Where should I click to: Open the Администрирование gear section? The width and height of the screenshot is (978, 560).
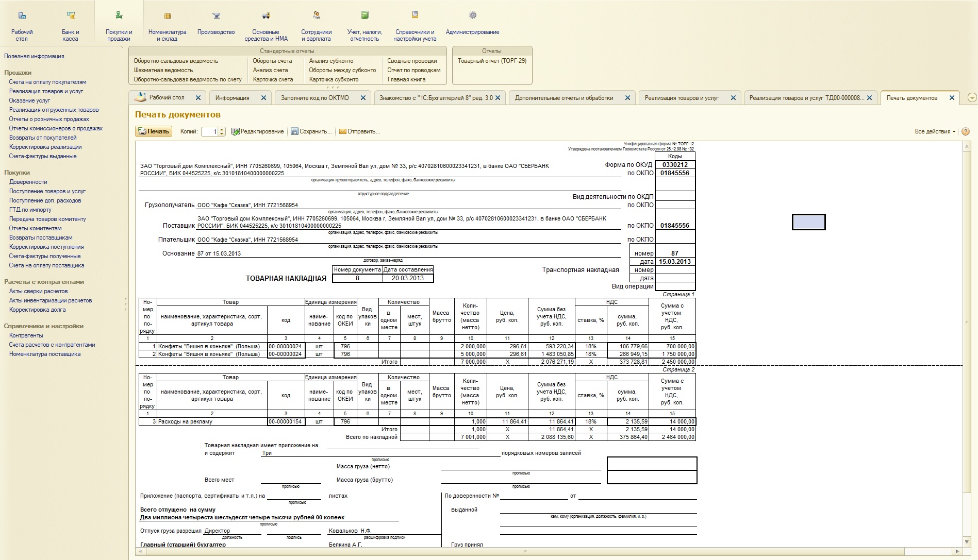coord(473,15)
